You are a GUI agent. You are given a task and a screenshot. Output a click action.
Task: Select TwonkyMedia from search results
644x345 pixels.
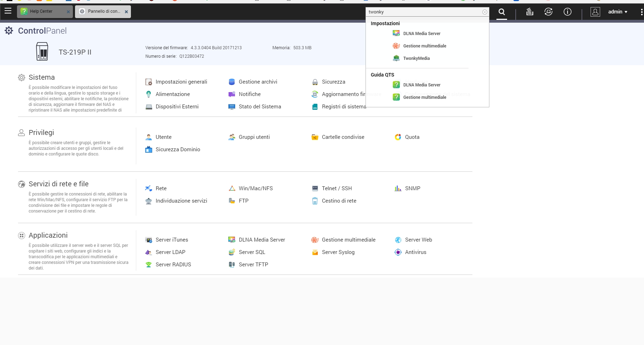coord(416,58)
